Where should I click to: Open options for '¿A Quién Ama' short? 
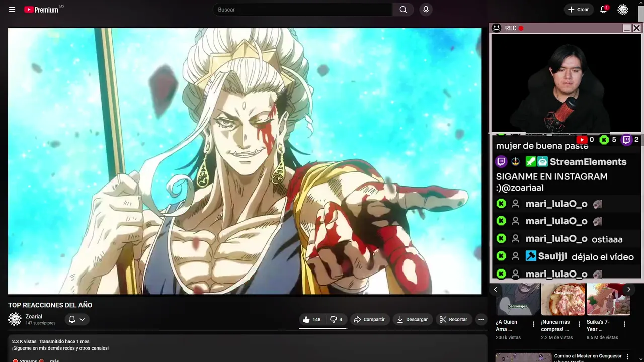pos(534,324)
